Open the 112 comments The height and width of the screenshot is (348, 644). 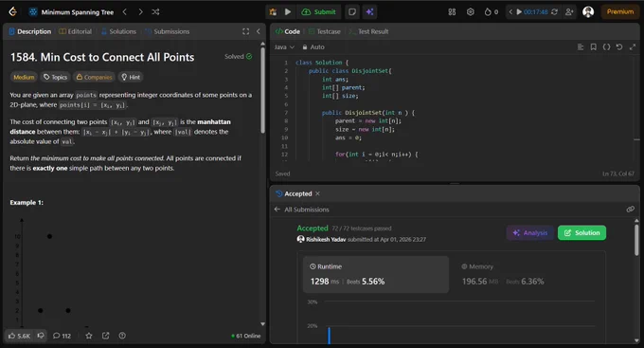(62, 336)
